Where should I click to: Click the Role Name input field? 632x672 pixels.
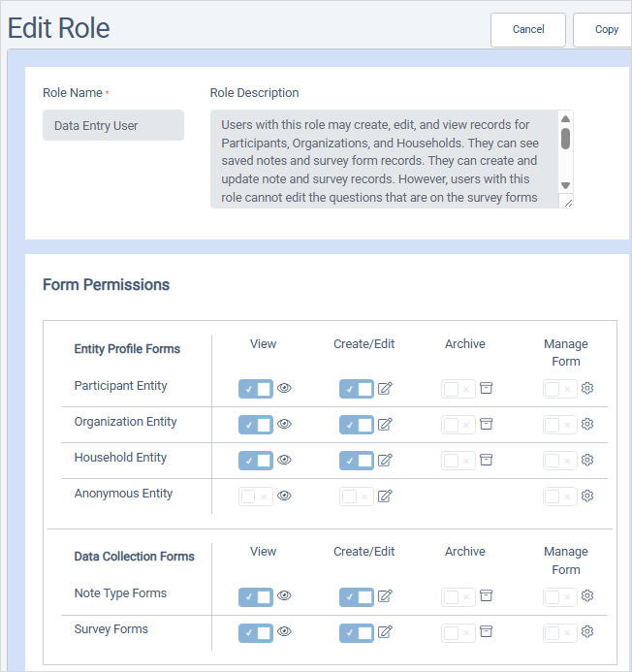(x=113, y=125)
